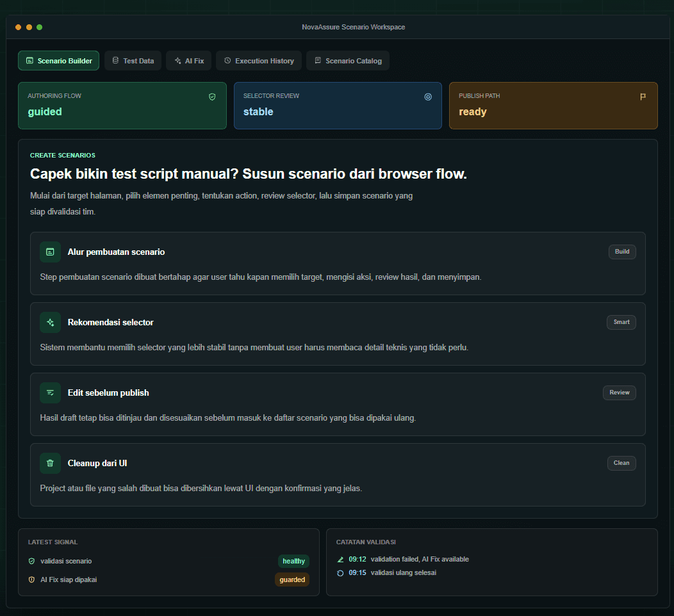
Task: Click the flag icon on Publish Path card
Action: pos(643,97)
